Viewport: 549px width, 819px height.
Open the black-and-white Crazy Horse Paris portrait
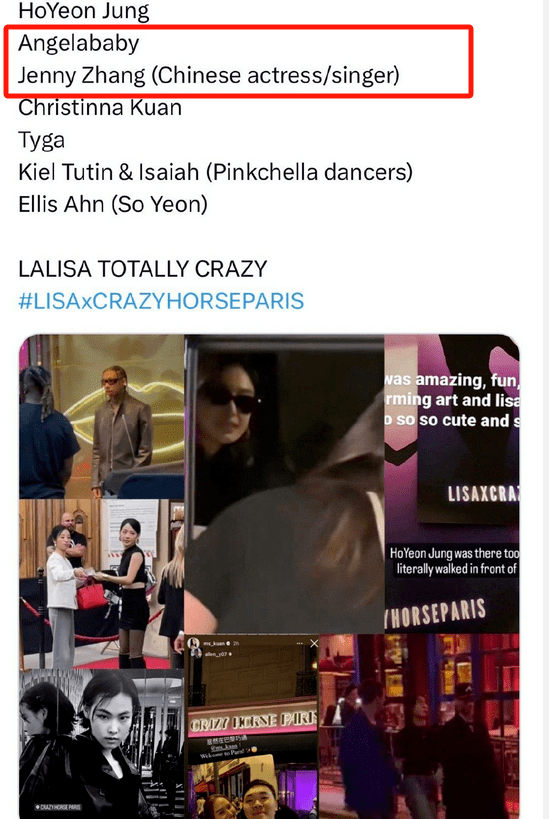click(x=101, y=744)
